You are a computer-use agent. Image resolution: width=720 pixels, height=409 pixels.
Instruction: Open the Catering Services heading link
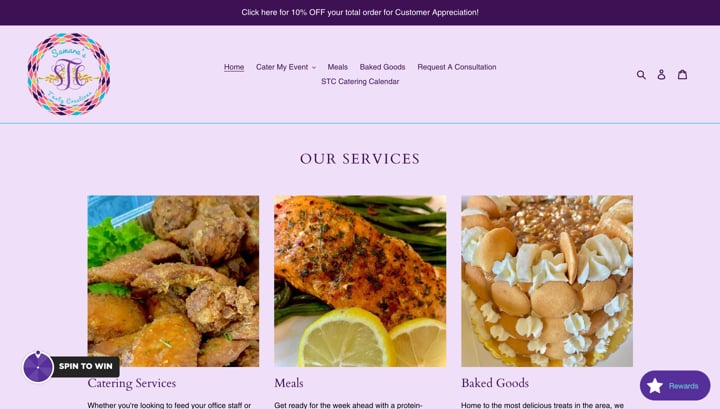132,383
